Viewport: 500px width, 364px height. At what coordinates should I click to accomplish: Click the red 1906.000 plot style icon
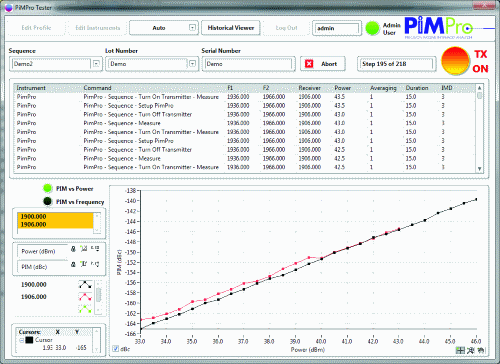[85, 296]
